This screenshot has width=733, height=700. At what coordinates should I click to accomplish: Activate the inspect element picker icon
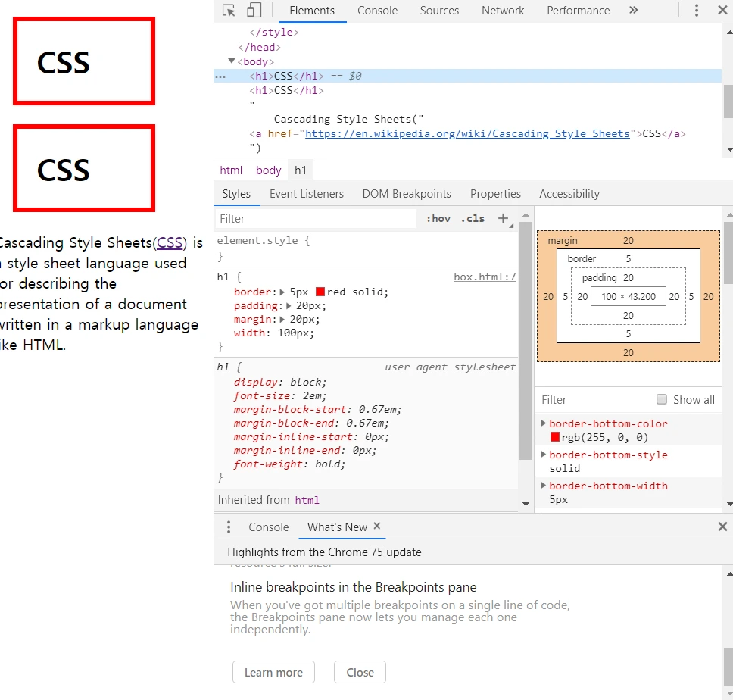(x=229, y=11)
